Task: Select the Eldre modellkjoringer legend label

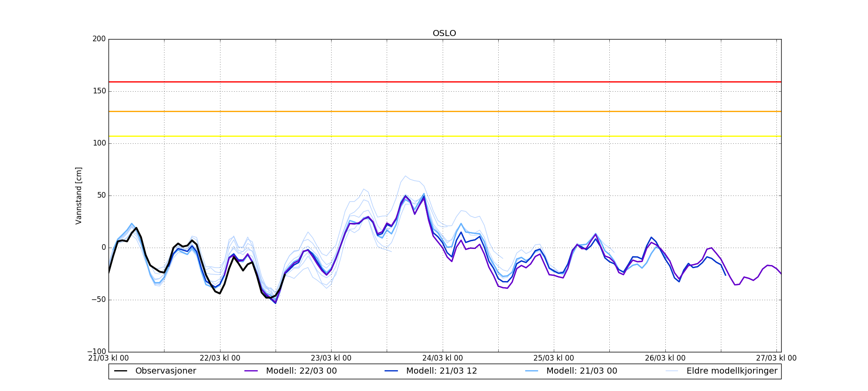Action: [x=732, y=371]
